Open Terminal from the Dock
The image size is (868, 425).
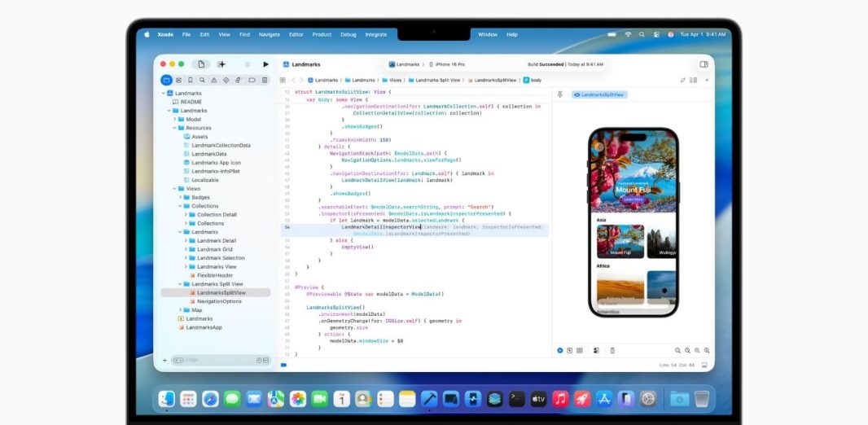click(516, 398)
